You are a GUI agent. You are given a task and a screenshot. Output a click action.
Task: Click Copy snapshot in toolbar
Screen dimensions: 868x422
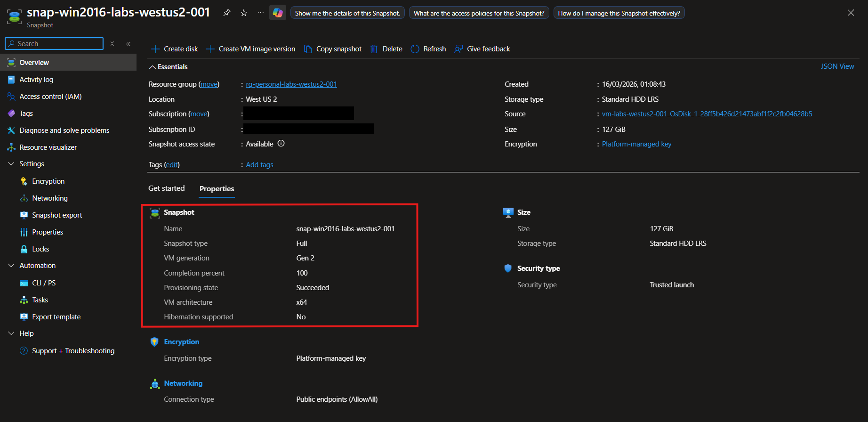coord(333,49)
